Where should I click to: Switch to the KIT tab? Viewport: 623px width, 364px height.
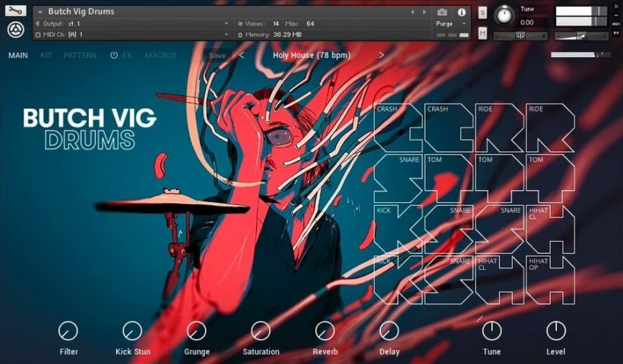click(x=46, y=55)
